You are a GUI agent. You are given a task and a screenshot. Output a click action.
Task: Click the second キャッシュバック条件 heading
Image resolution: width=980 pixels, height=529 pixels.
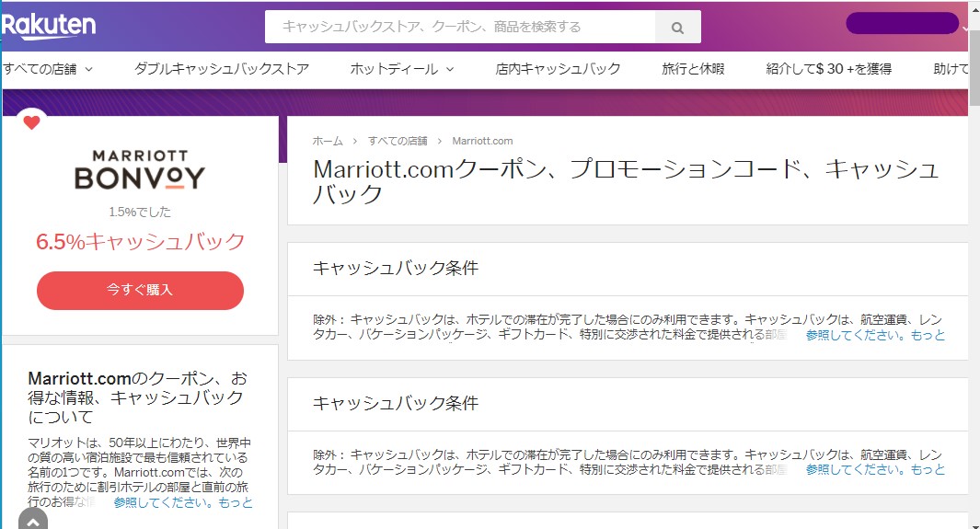(396, 404)
